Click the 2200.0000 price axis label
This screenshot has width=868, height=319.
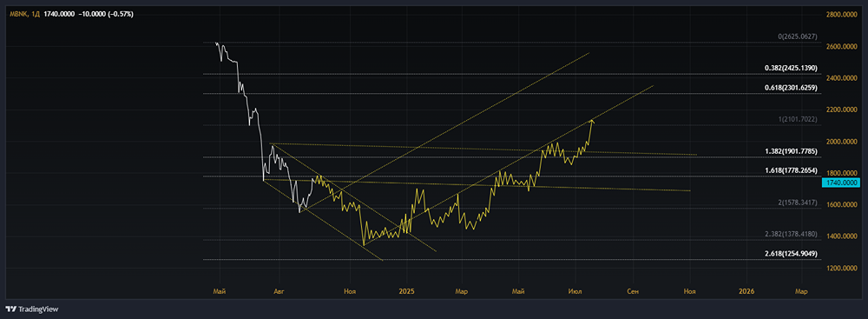coord(841,110)
